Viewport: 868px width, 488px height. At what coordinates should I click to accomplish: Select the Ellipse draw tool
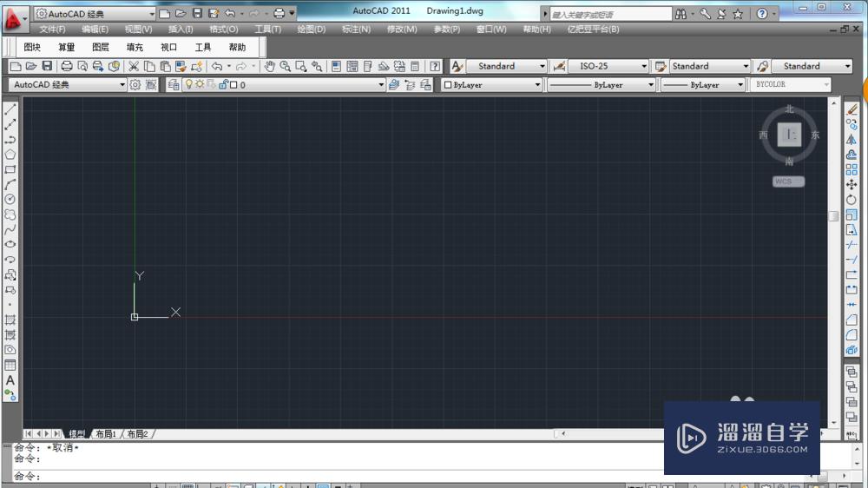click(x=10, y=244)
